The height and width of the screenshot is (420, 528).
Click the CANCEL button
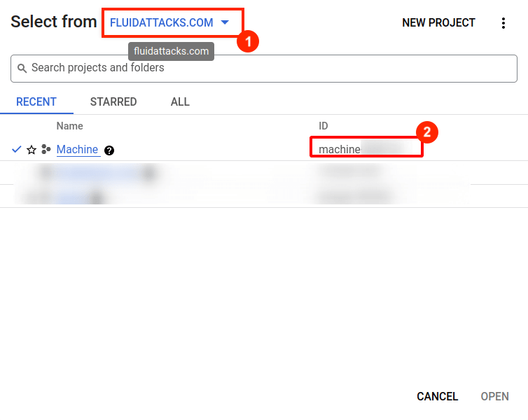click(x=438, y=396)
